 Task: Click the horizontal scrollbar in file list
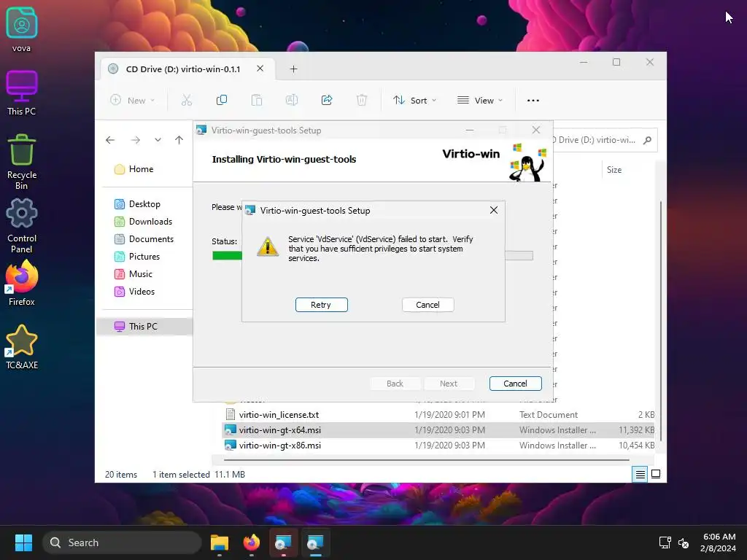pyautogui.click(x=426, y=460)
